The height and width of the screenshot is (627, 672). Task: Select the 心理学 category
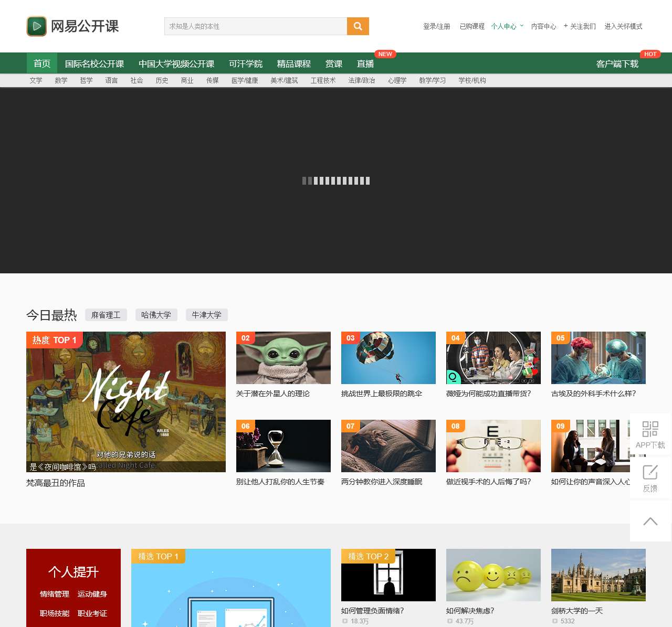click(x=397, y=80)
